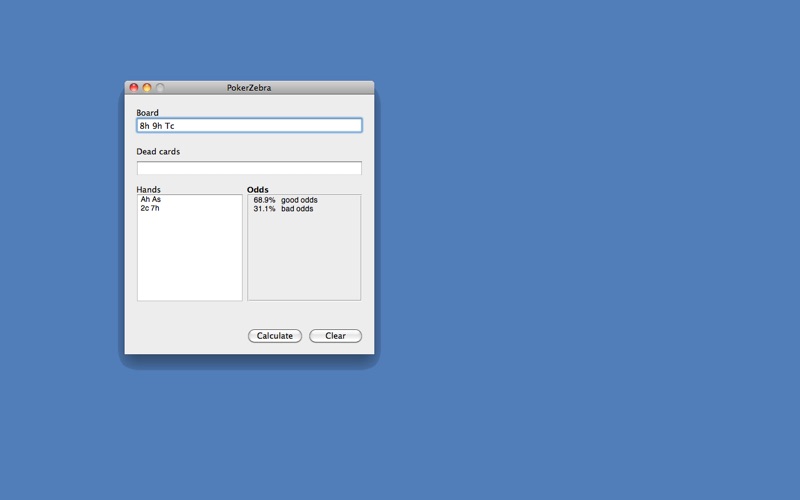Close the PokerZebra window

134,88
